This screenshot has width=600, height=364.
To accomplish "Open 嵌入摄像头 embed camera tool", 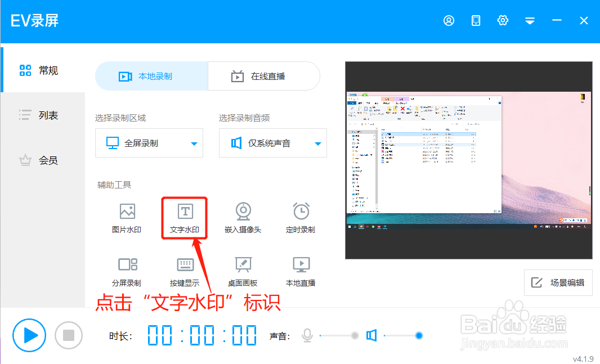I will [243, 218].
